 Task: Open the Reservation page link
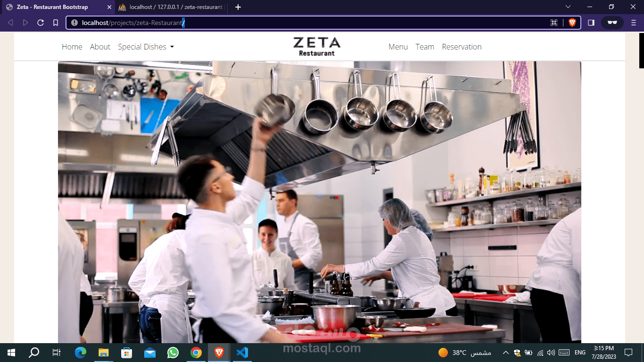tap(462, 47)
